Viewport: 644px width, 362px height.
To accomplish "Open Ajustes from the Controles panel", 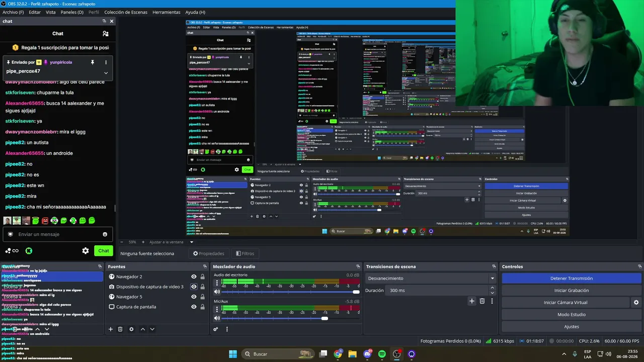I will (x=572, y=327).
